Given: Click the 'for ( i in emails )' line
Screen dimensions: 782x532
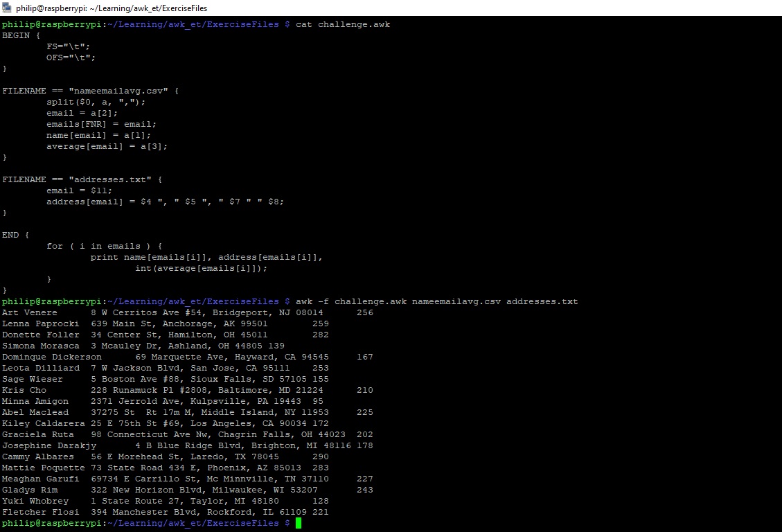Looking at the screenshot, I should click(104, 246).
